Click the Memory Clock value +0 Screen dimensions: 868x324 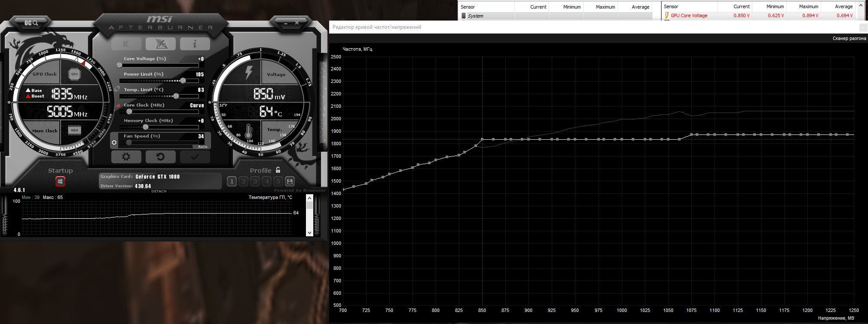pyautogui.click(x=201, y=121)
